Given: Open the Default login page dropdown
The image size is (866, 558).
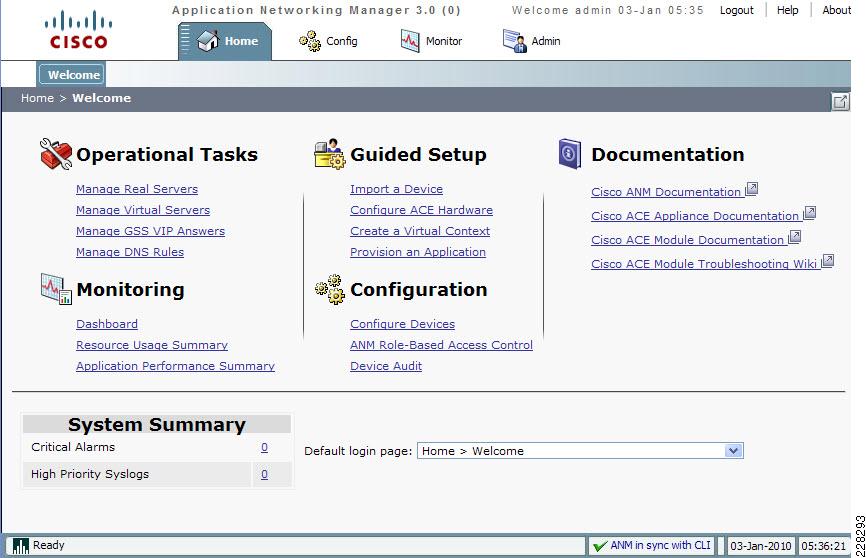Looking at the screenshot, I should pyautogui.click(x=580, y=451).
